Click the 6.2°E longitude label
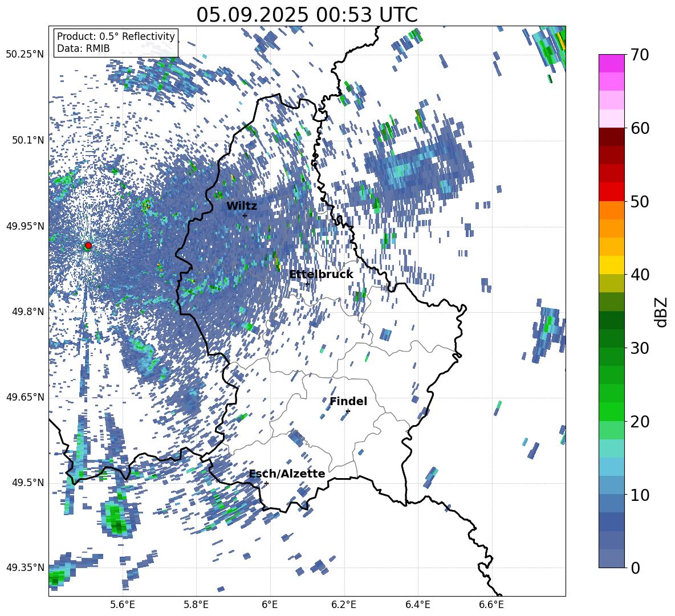 [344, 605]
